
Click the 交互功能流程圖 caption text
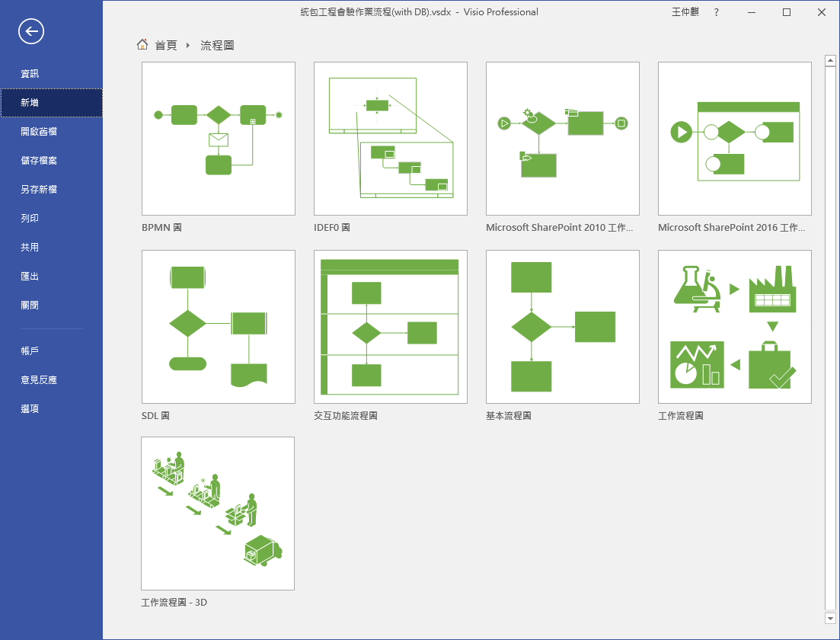pos(346,415)
